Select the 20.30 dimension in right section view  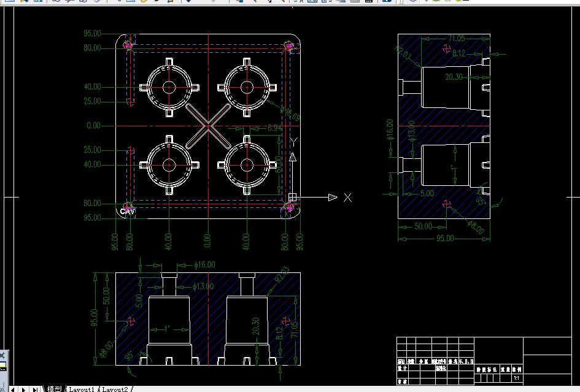[x=454, y=77]
